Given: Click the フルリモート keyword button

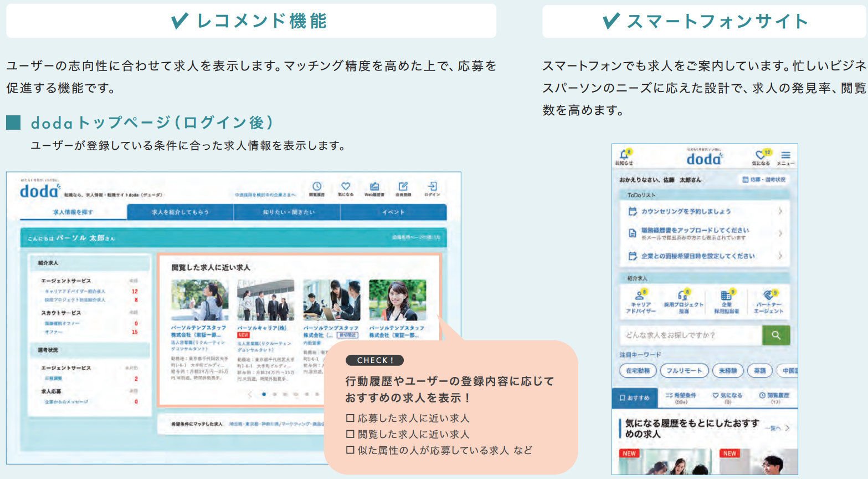Looking at the screenshot, I should [684, 370].
